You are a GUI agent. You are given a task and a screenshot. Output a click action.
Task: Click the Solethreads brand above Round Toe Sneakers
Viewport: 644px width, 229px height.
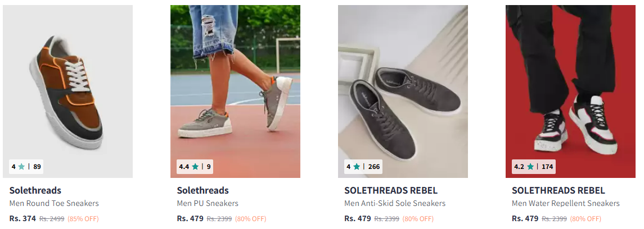pyautogui.click(x=35, y=190)
